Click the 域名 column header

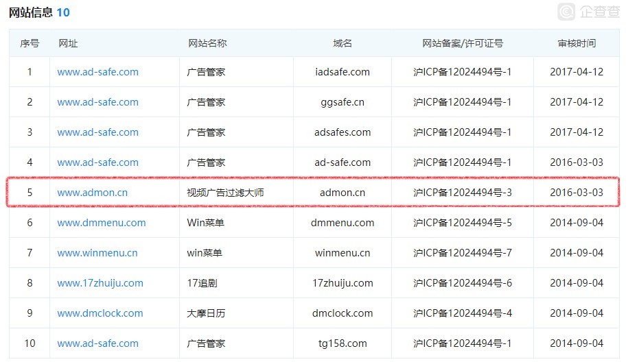pos(342,43)
